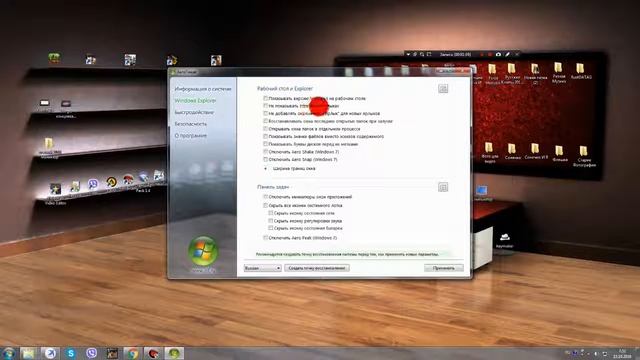The image size is (640, 360).
Task: Open the 'О программе' section
Action: point(191,136)
